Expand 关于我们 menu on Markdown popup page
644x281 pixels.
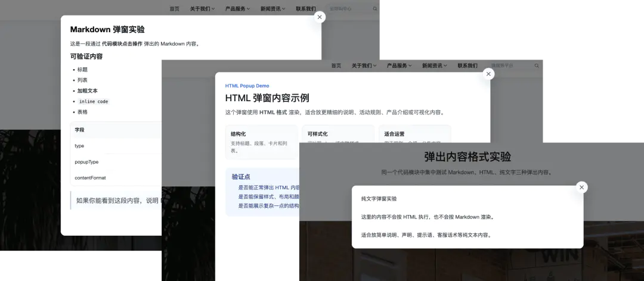(203, 8)
